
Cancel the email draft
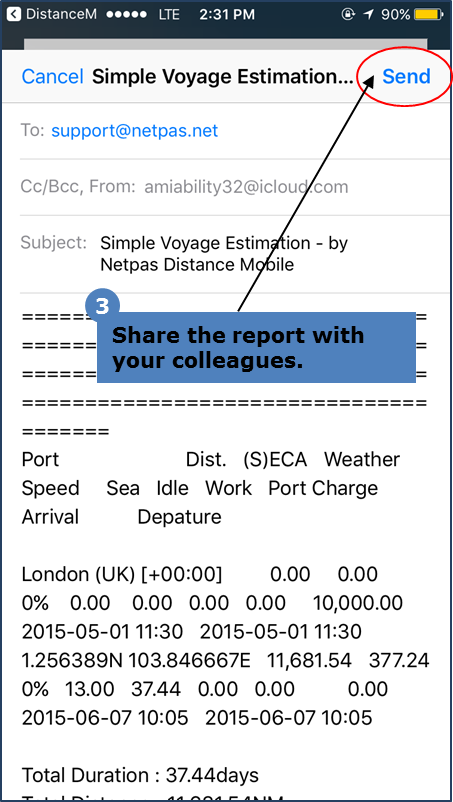pyautogui.click(x=53, y=77)
